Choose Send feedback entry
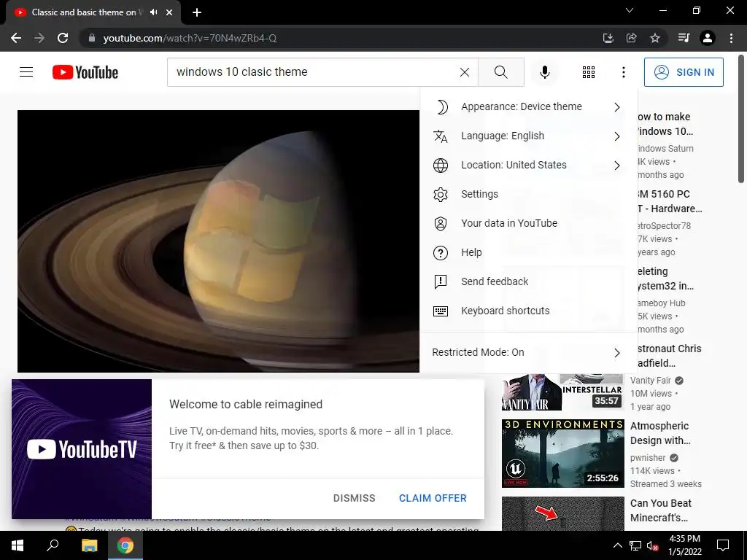 (x=528, y=281)
